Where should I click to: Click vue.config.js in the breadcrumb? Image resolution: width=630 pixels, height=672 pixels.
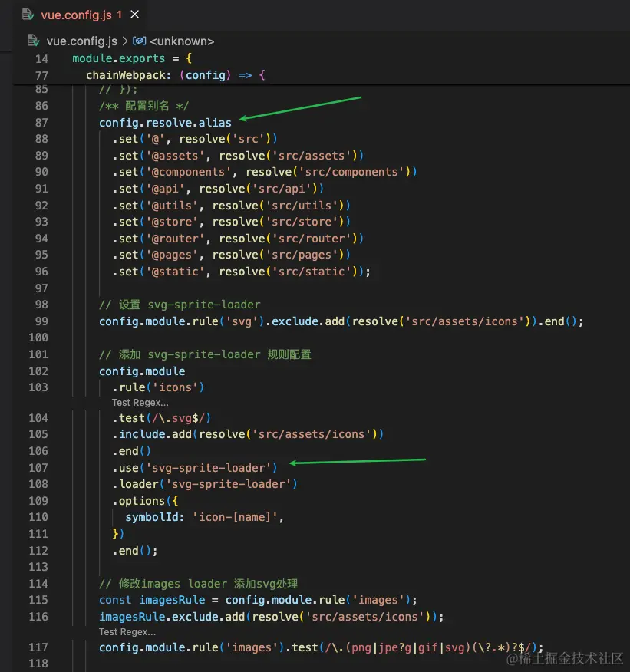[x=81, y=41]
